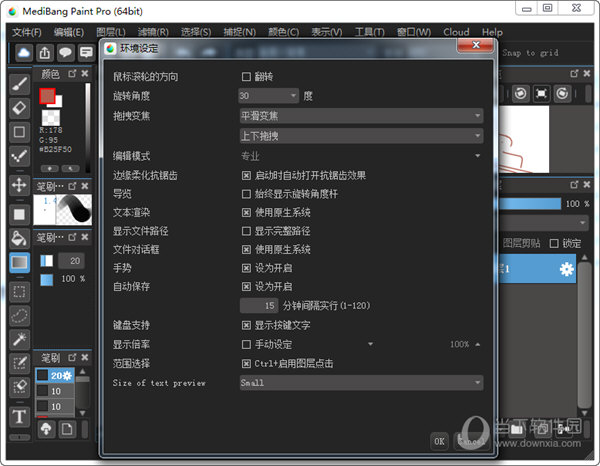Viewport: 600px width, 466px height.
Task: Toggle 自动保存 设为开启 checkbox
Action: pyautogui.click(x=246, y=286)
